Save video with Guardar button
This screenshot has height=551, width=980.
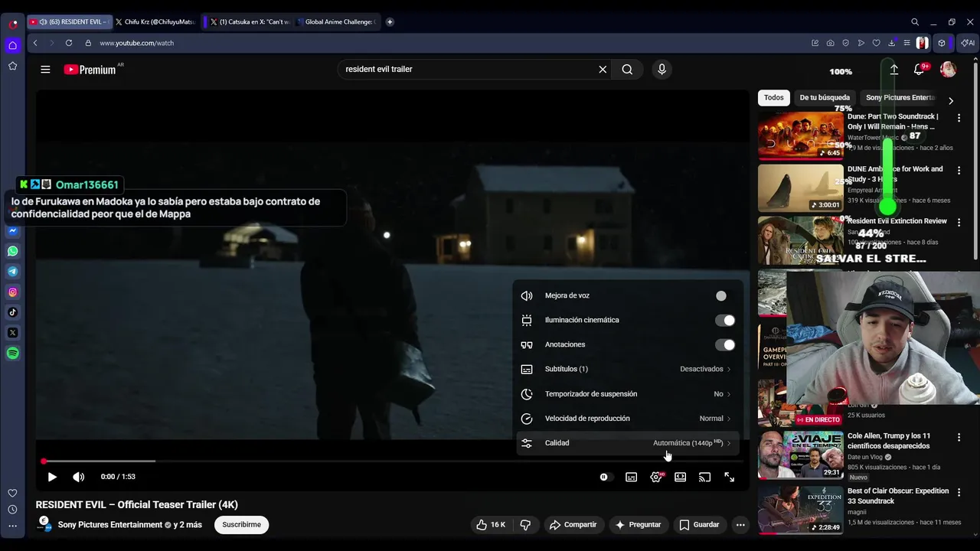coord(700,524)
